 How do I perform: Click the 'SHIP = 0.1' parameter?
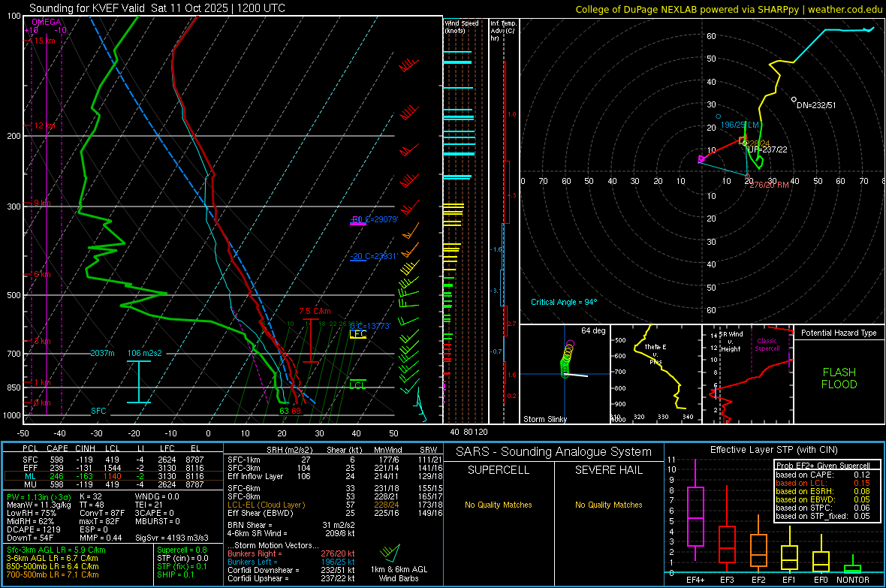(x=176, y=575)
